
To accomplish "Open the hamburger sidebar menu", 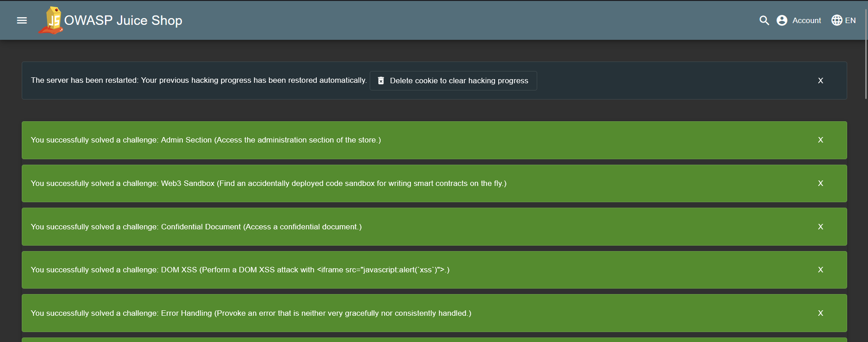I will (22, 20).
